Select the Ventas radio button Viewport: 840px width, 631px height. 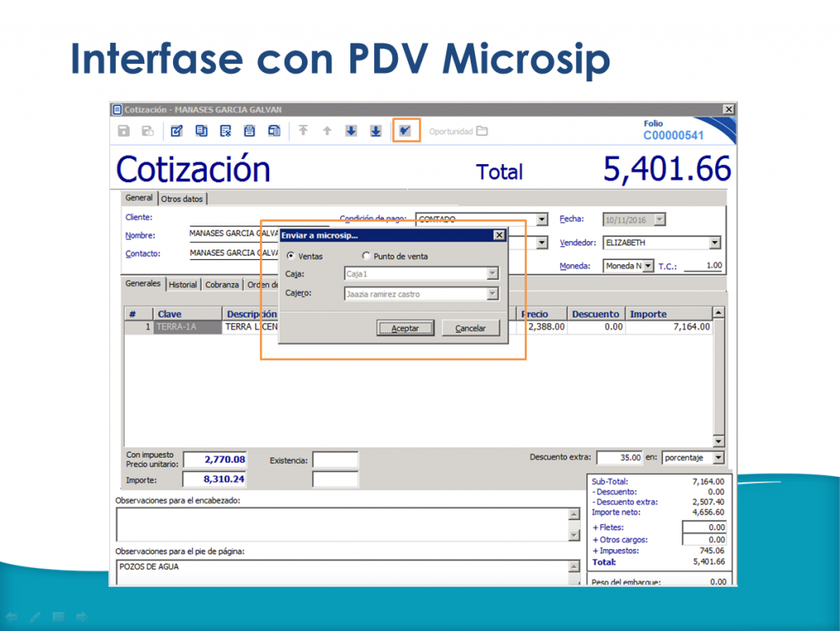pos(290,256)
